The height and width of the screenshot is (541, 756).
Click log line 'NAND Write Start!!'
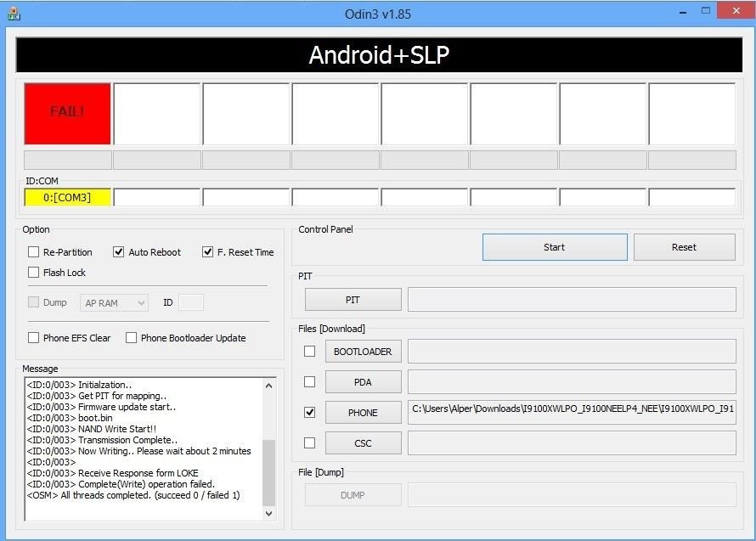(x=92, y=429)
